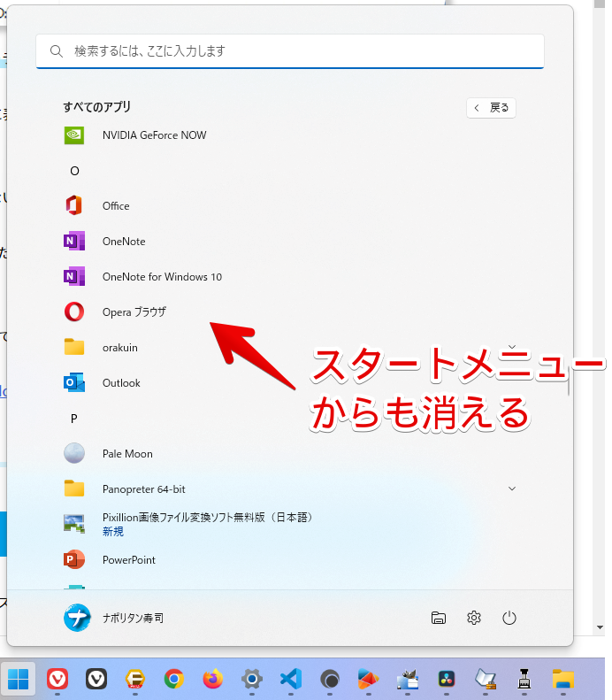Open the GIMP-style Wilber icon on taskbar
Screen dimensions: 612x700
pyautogui.click(x=407, y=679)
